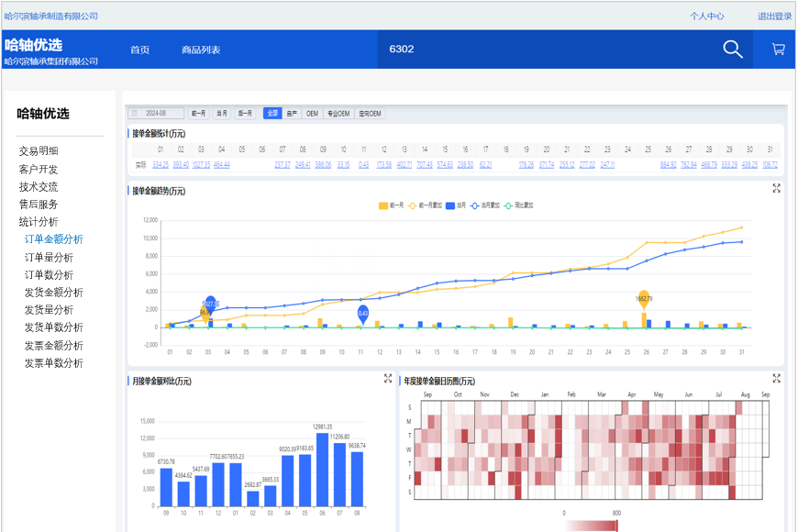Click the 1662.79 yellow marker pin

pyautogui.click(x=644, y=299)
